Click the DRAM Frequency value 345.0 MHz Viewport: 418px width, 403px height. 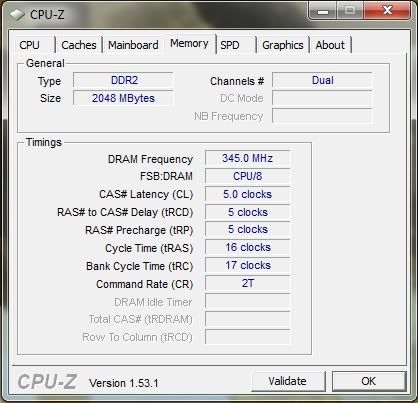pos(248,158)
